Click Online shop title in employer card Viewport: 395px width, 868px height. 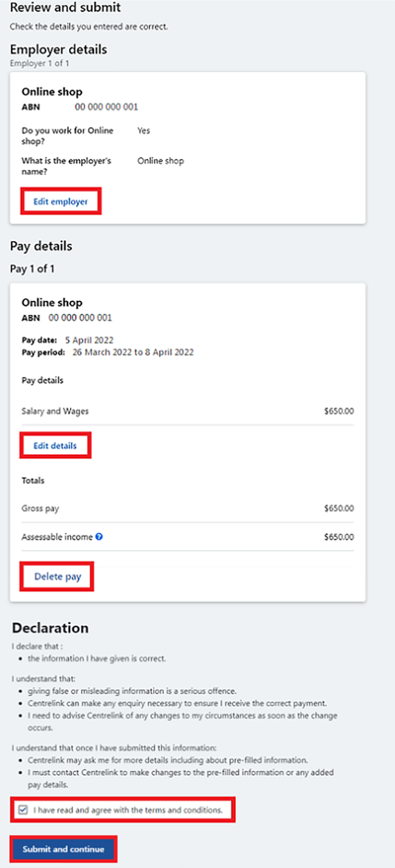click(x=52, y=92)
